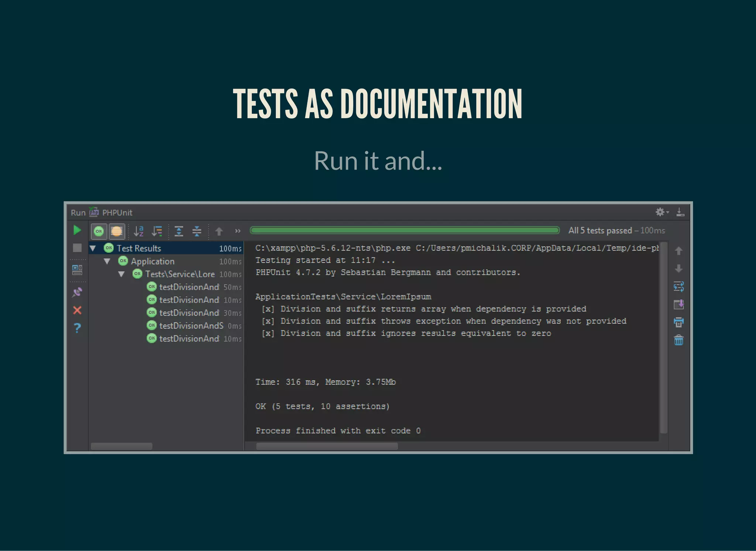Click 'Testing started at 11:17' line

tap(325, 260)
